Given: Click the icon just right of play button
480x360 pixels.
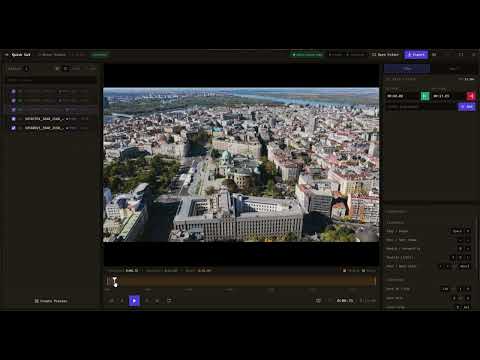Looking at the screenshot, I should click(147, 300).
